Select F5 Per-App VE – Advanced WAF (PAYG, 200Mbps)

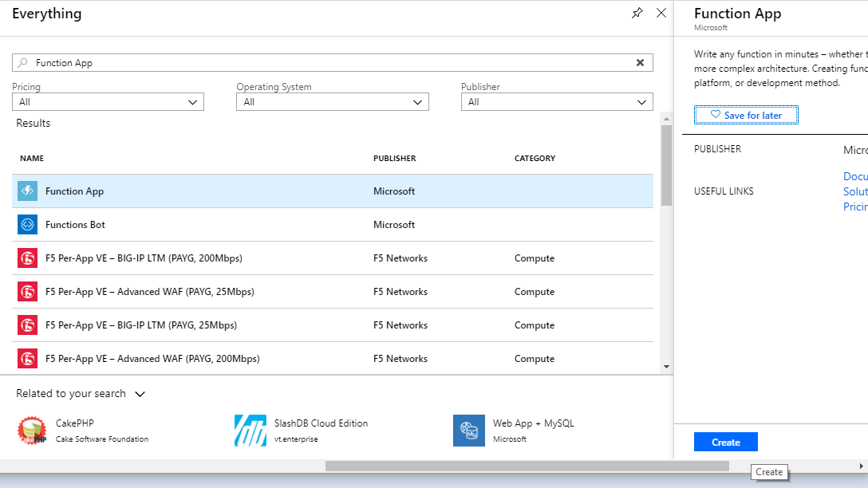click(332, 359)
